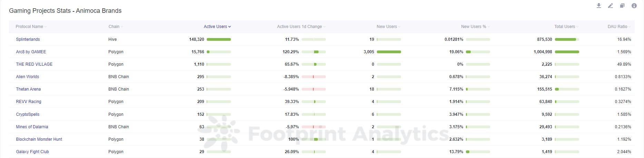Click THE RED VILLAGE link
The width and height of the screenshot is (644, 158).
34,64
